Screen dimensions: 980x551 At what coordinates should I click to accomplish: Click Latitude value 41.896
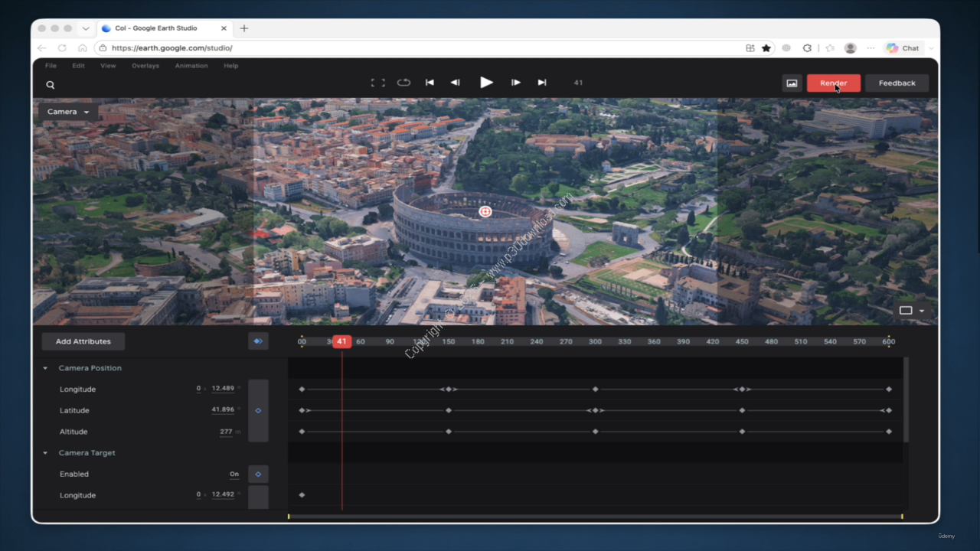pos(223,410)
